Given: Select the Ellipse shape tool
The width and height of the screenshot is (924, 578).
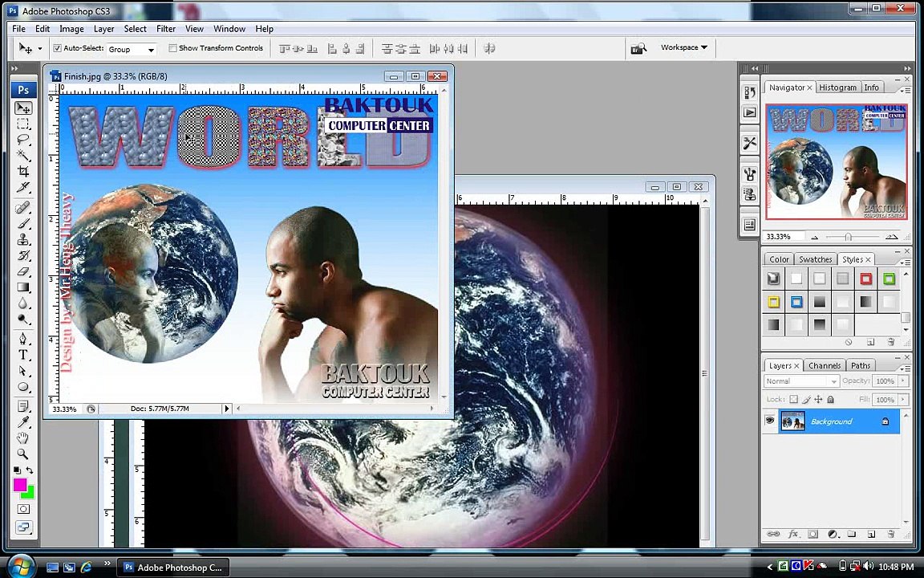Looking at the screenshot, I should pyautogui.click(x=23, y=387).
